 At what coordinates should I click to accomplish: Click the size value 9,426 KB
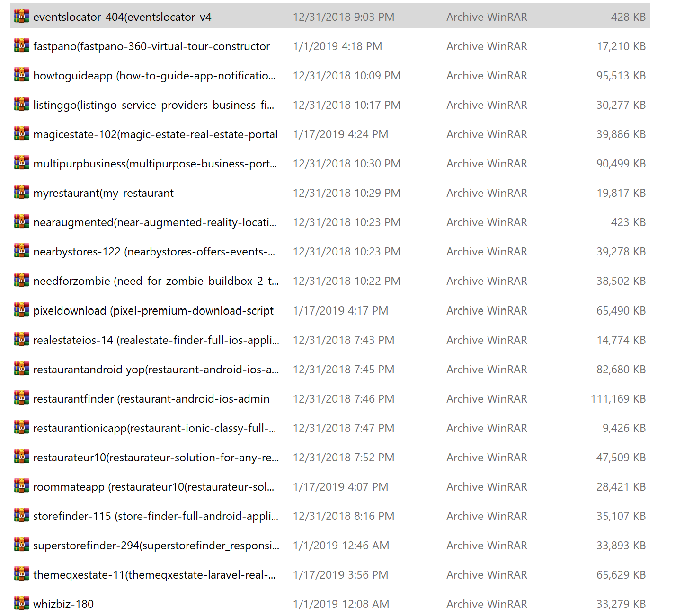[624, 428]
